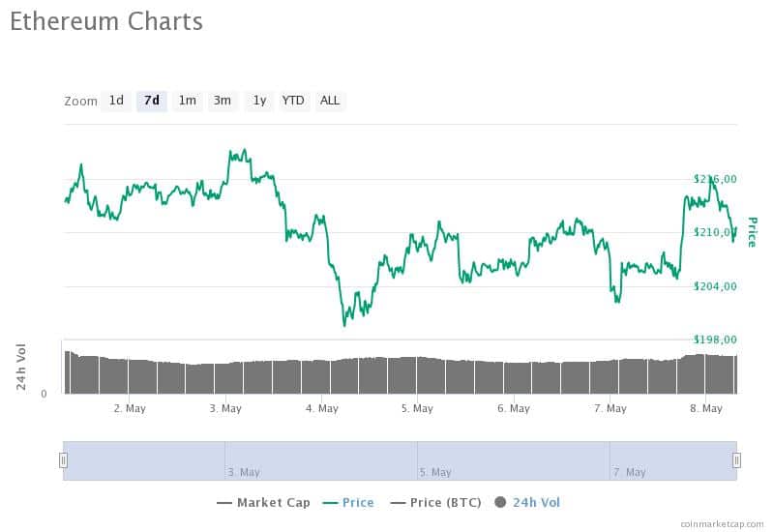Click the left navigator range handle
Screen dimensions: 774x532
(x=63, y=460)
